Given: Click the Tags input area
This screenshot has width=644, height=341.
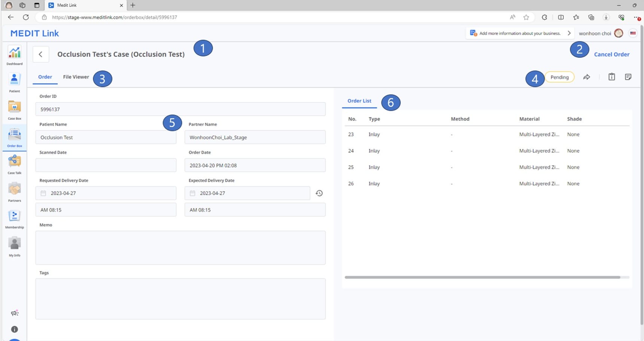Looking at the screenshot, I should pyautogui.click(x=180, y=299).
